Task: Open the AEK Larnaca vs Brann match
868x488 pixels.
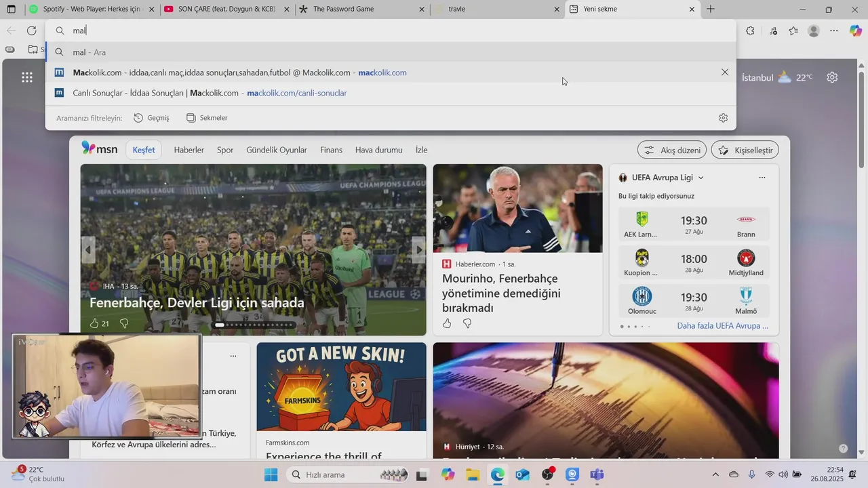Action: [694, 226]
